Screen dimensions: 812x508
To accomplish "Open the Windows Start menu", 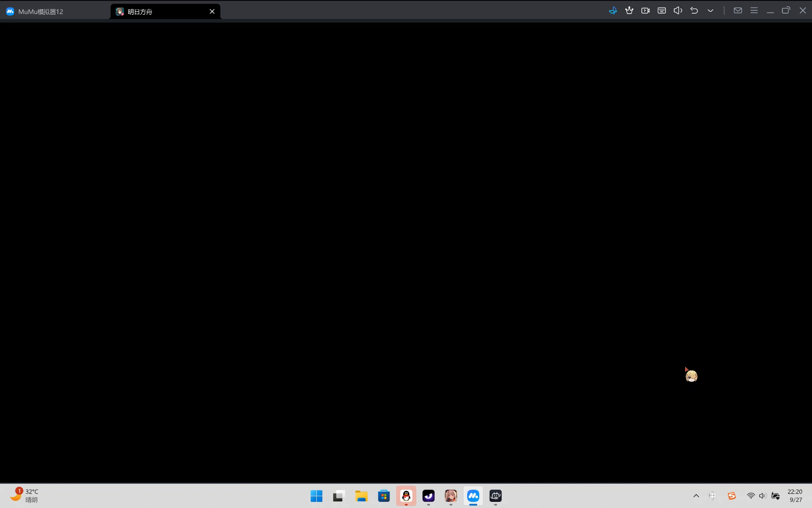I will (x=316, y=496).
